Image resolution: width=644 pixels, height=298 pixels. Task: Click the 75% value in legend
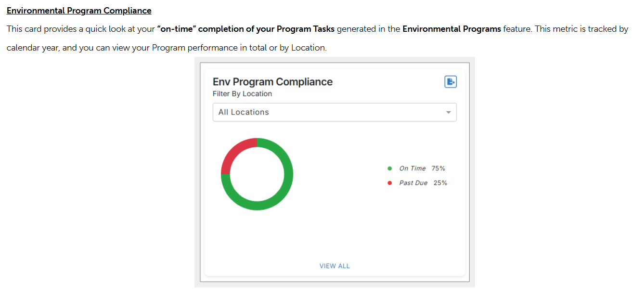click(438, 168)
